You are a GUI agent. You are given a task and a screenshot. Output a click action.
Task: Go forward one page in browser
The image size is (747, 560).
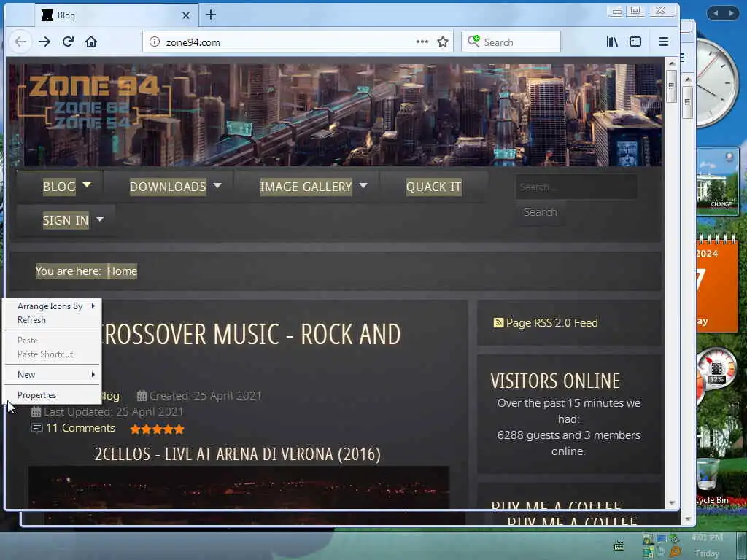click(x=44, y=42)
